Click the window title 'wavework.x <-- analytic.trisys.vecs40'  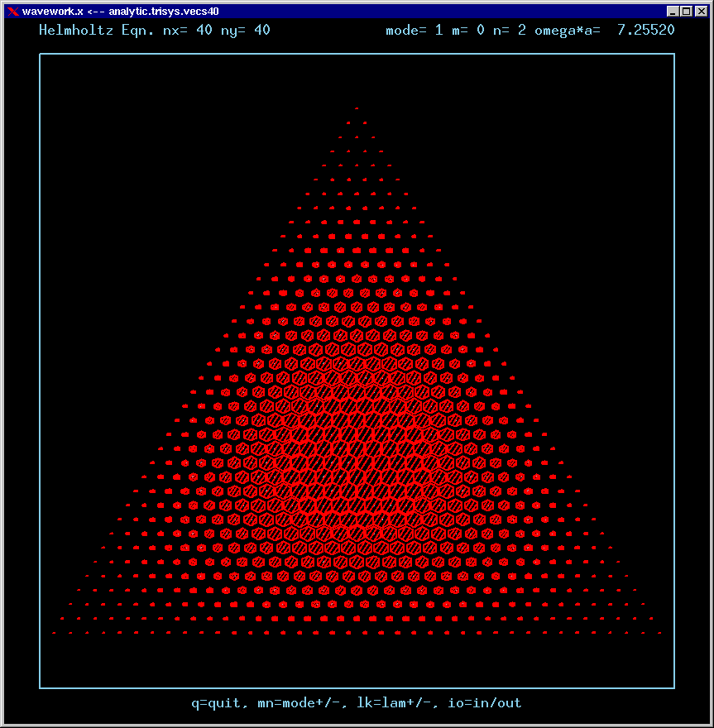coord(120,12)
